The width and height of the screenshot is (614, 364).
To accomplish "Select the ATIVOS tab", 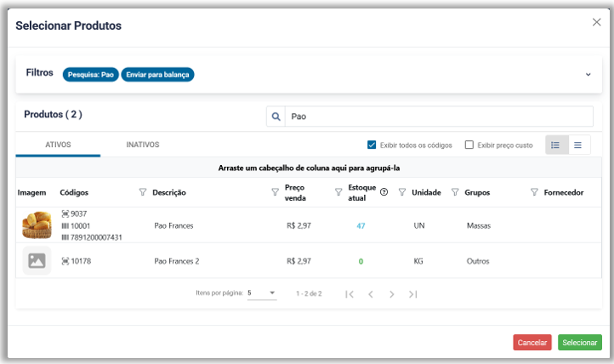I will coord(58,145).
